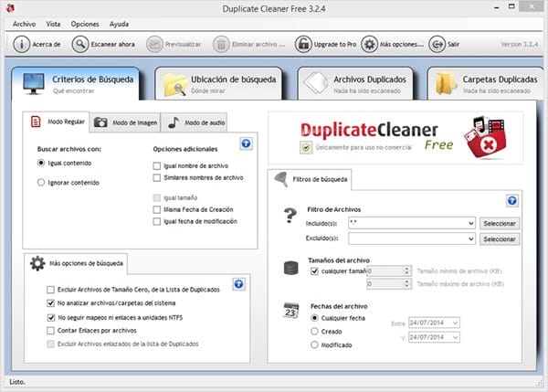548x392 pixels.
Task: Click the Eliminar archivo trash icon
Action: click(x=221, y=45)
